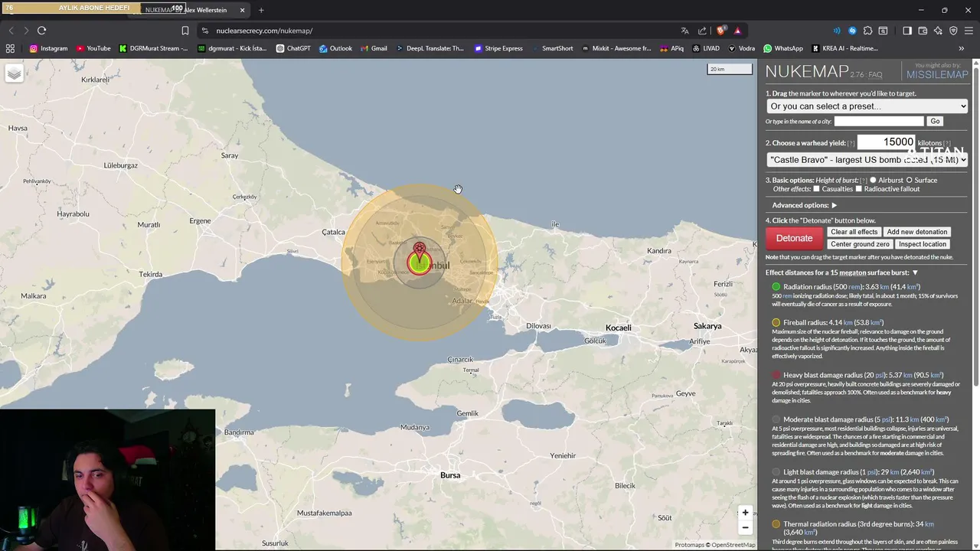Zoom out the map with minus button
980x551 pixels.
(745, 527)
